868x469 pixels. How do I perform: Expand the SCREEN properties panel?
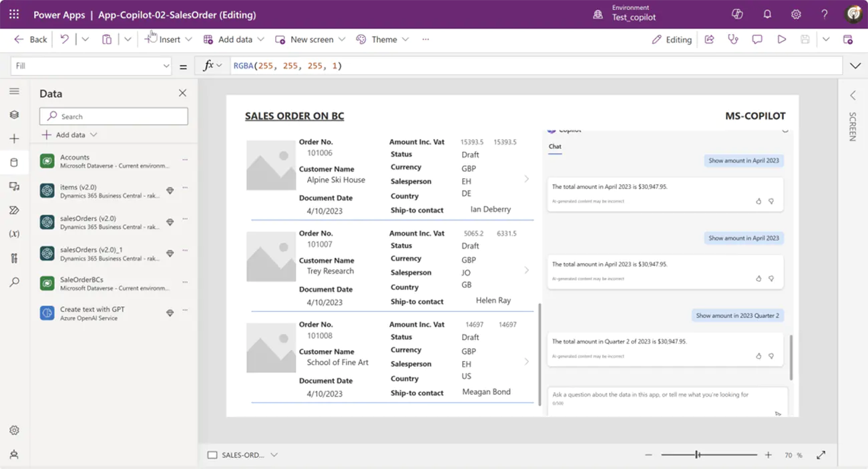point(853,96)
